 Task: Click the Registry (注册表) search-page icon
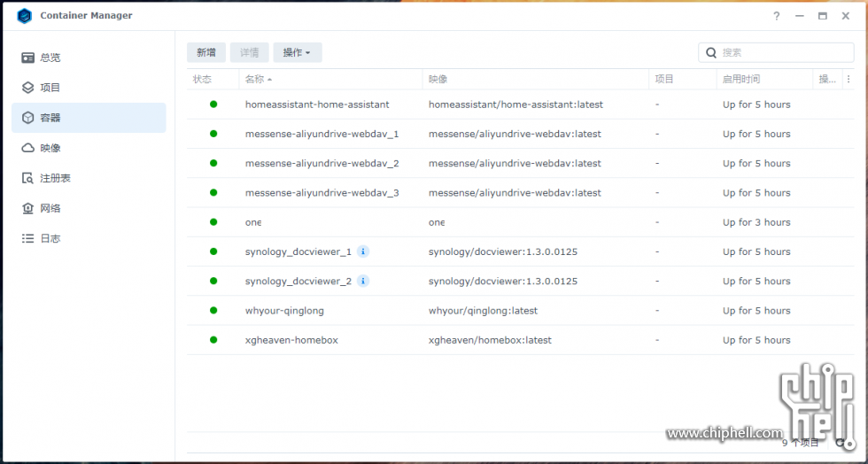tap(27, 178)
